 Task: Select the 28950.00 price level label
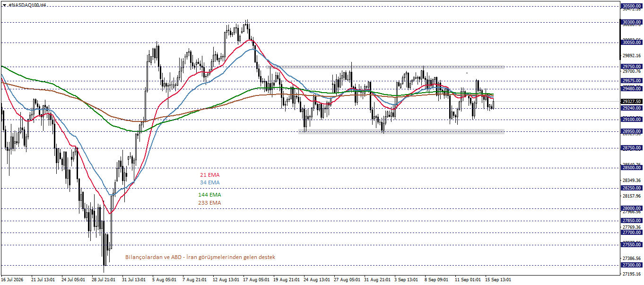(632, 131)
